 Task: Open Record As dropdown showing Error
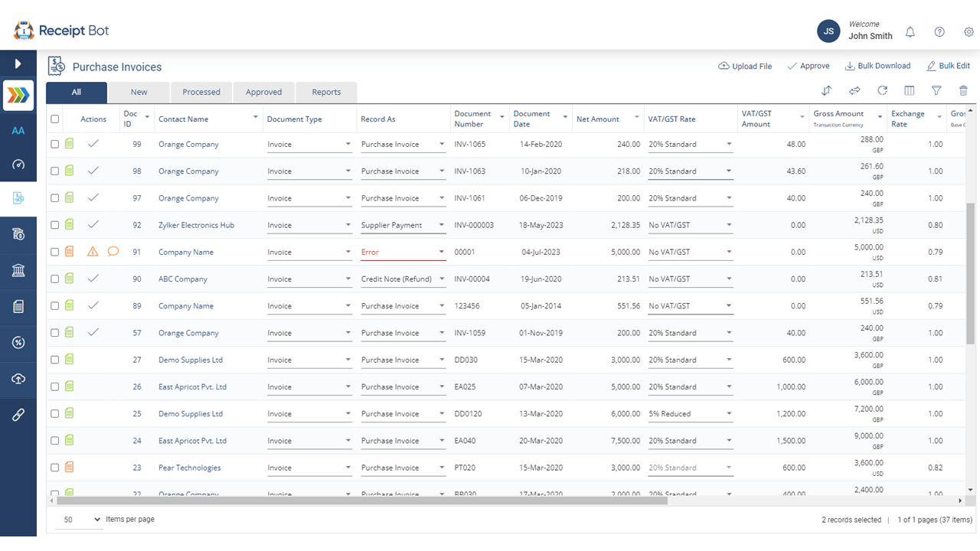(403, 252)
